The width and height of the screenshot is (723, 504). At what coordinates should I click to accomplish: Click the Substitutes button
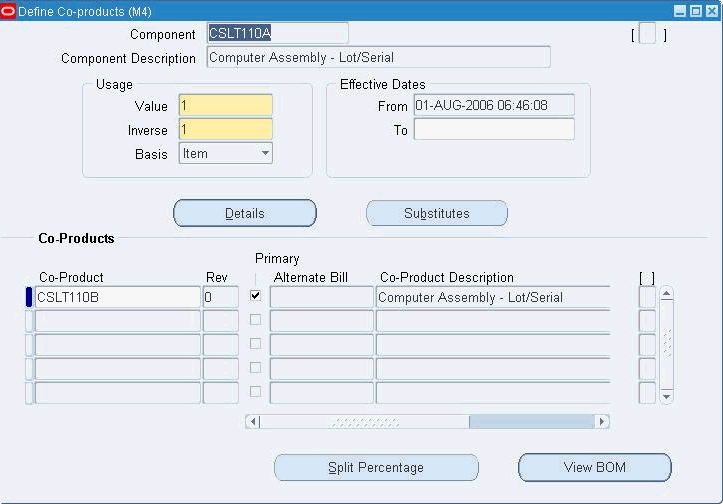pyautogui.click(x=437, y=213)
